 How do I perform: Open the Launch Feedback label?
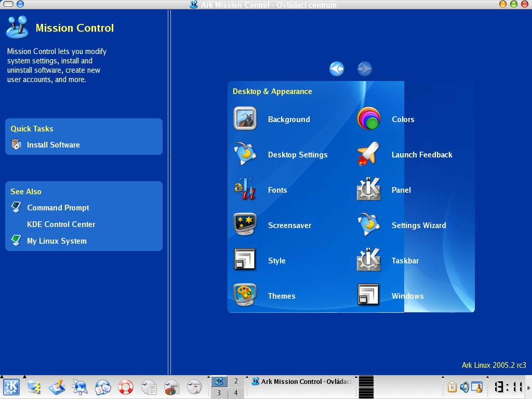point(422,155)
